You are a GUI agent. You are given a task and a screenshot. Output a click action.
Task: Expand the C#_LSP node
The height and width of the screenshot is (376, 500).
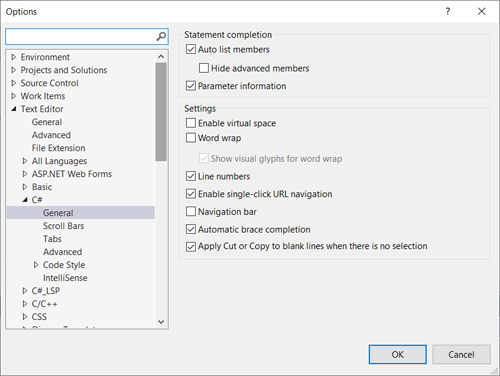(25, 291)
